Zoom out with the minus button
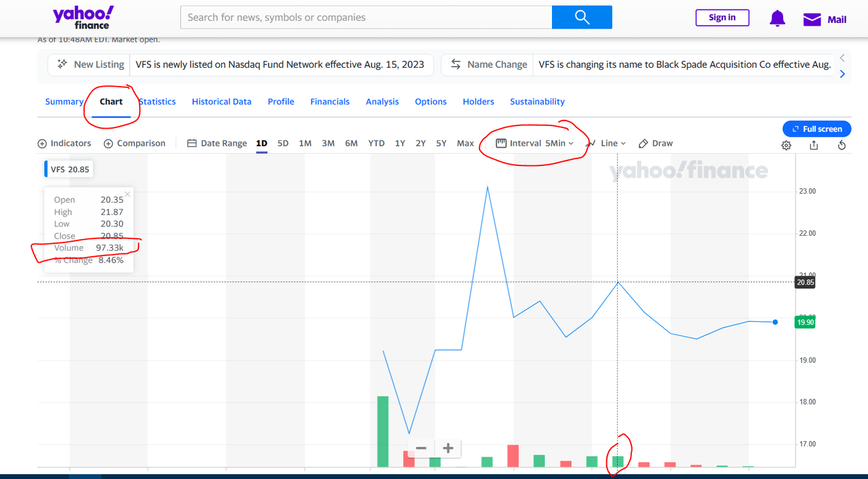The image size is (868, 479). (x=421, y=448)
